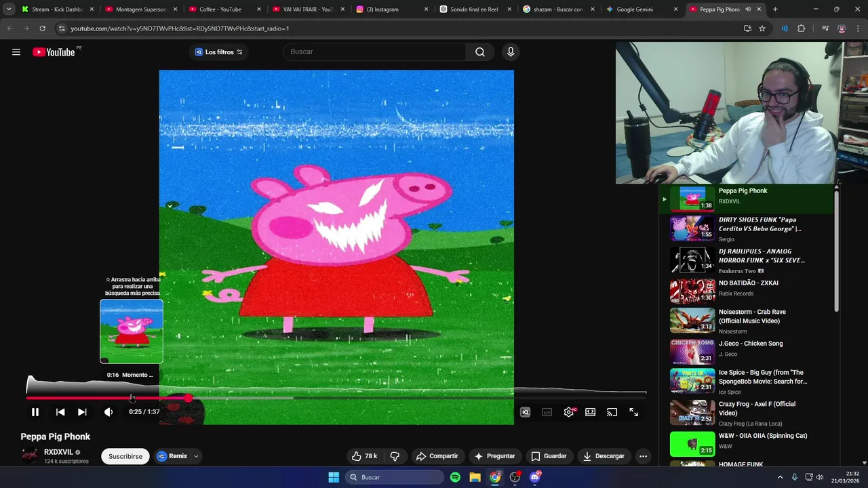
Task: Bookmark this page with star icon
Action: (x=762, y=28)
